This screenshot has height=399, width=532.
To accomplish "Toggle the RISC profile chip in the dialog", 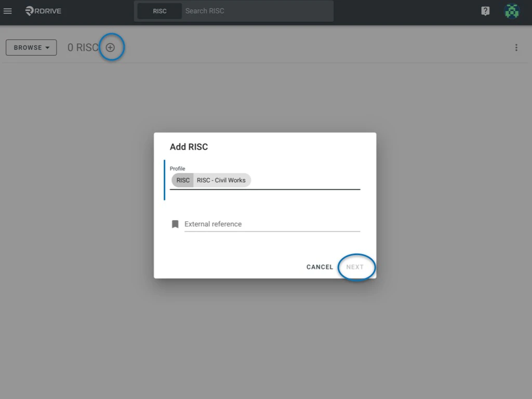I will [182, 180].
